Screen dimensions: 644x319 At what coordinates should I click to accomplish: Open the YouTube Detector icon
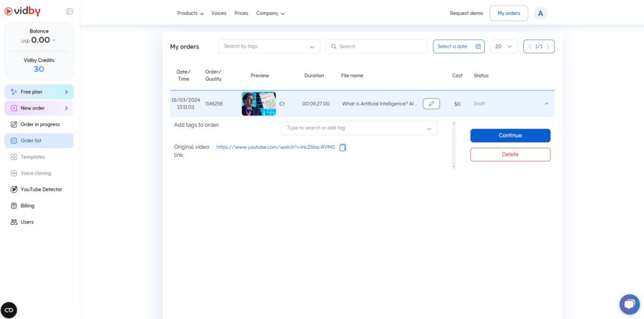pyautogui.click(x=14, y=190)
